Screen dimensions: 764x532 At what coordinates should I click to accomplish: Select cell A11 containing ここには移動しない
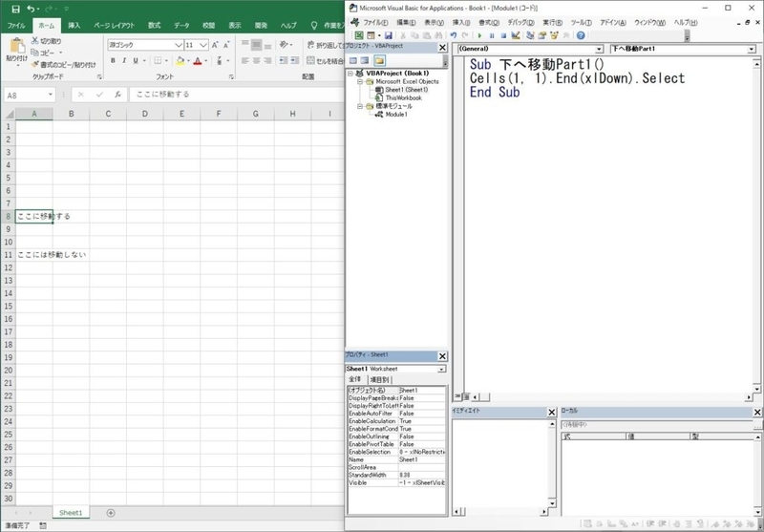point(34,254)
